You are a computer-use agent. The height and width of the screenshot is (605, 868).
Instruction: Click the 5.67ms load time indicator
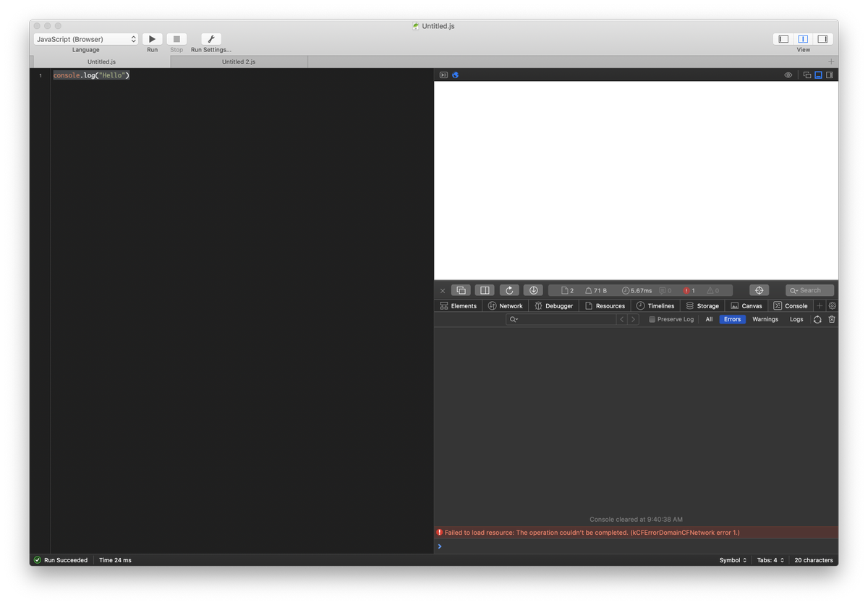click(637, 290)
